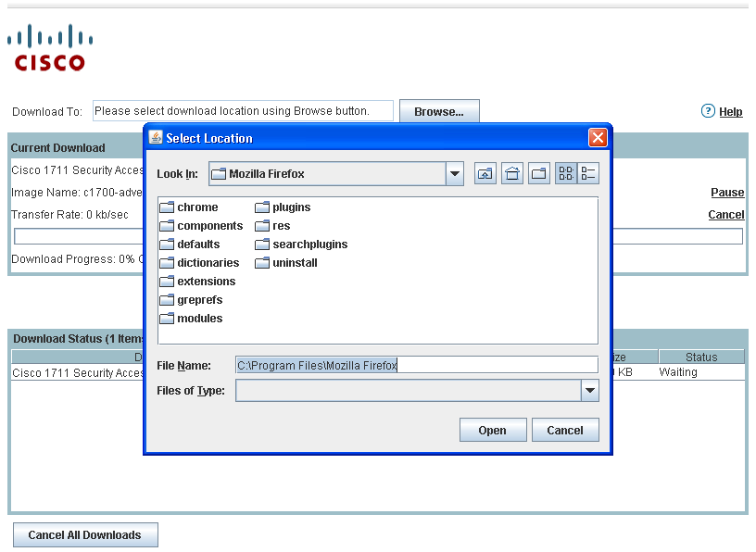The image size is (756, 552).
Task: Click the Open button in Select Location
Action: [x=493, y=430]
